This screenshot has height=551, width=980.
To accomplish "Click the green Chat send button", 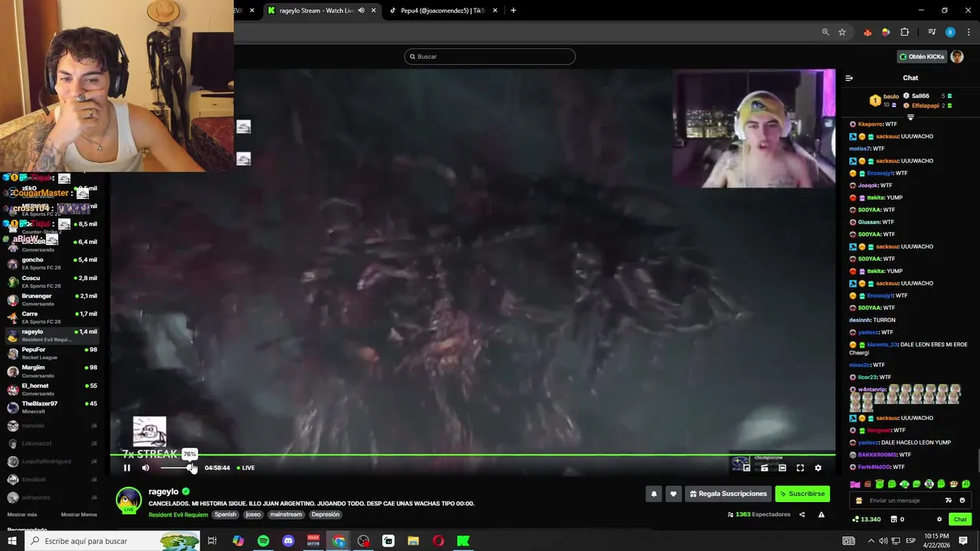I will [960, 520].
